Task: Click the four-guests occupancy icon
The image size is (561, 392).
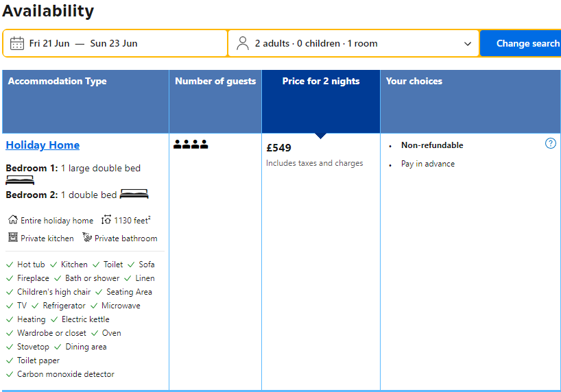Action: coord(191,145)
